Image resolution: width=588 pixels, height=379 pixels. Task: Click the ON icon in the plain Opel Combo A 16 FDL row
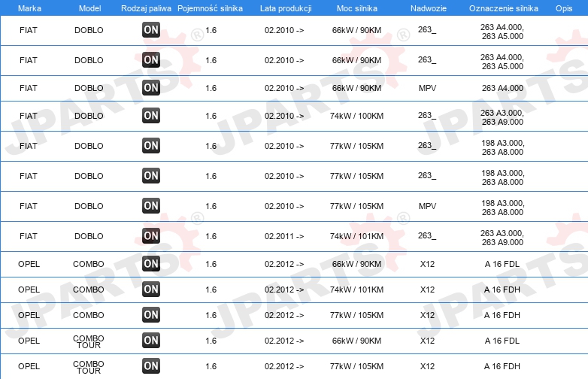(x=151, y=263)
